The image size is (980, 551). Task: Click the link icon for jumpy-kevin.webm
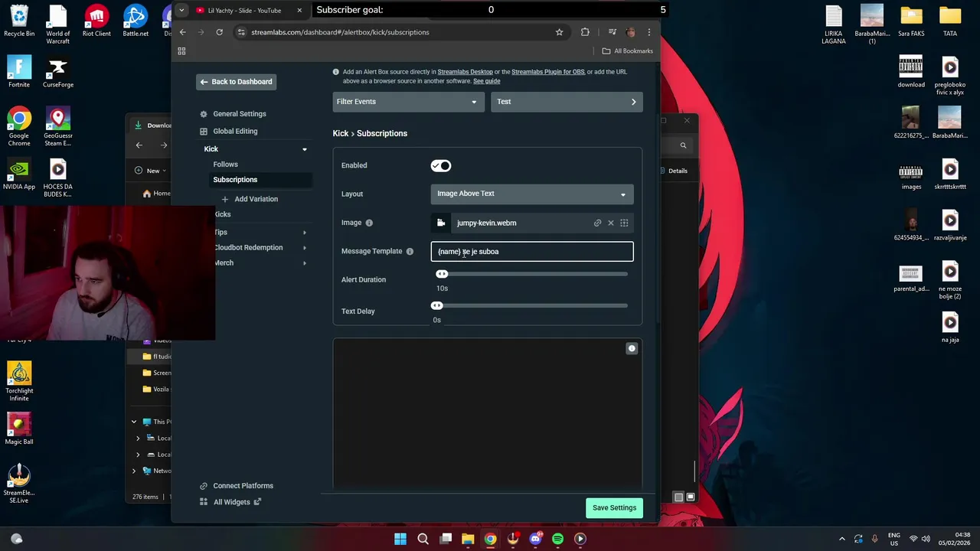597,223
